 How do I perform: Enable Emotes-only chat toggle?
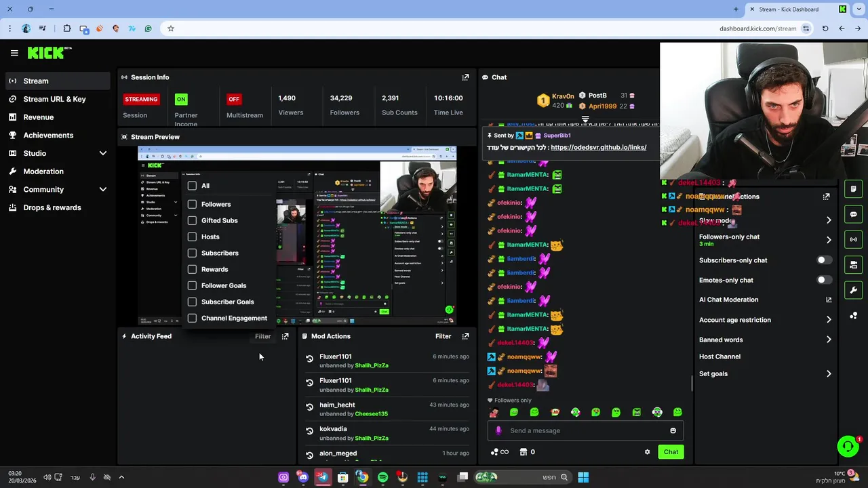[x=824, y=280]
